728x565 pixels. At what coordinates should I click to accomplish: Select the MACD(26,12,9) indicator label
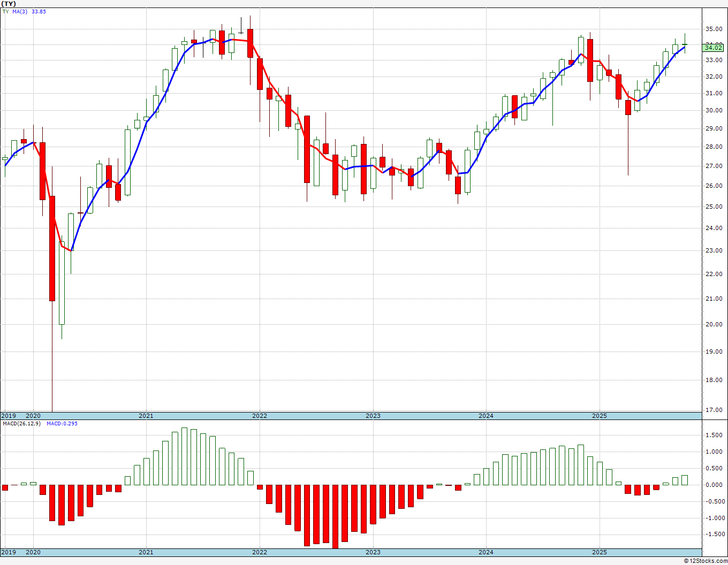(x=21, y=424)
